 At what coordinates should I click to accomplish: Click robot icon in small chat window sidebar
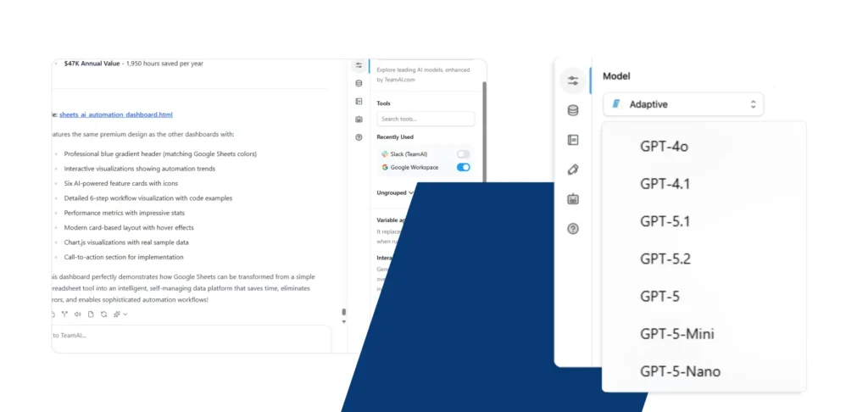[359, 119]
